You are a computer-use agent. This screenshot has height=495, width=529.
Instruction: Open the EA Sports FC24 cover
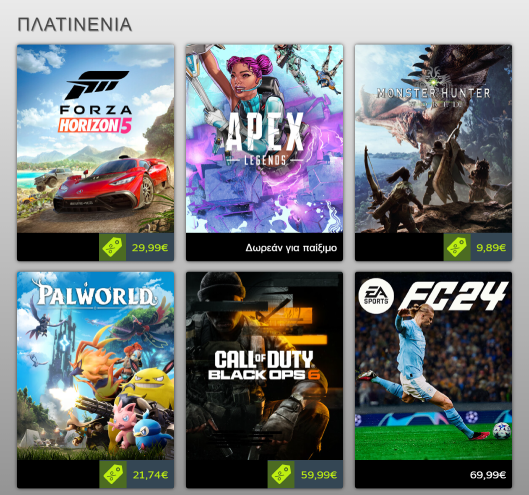click(433, 366)
